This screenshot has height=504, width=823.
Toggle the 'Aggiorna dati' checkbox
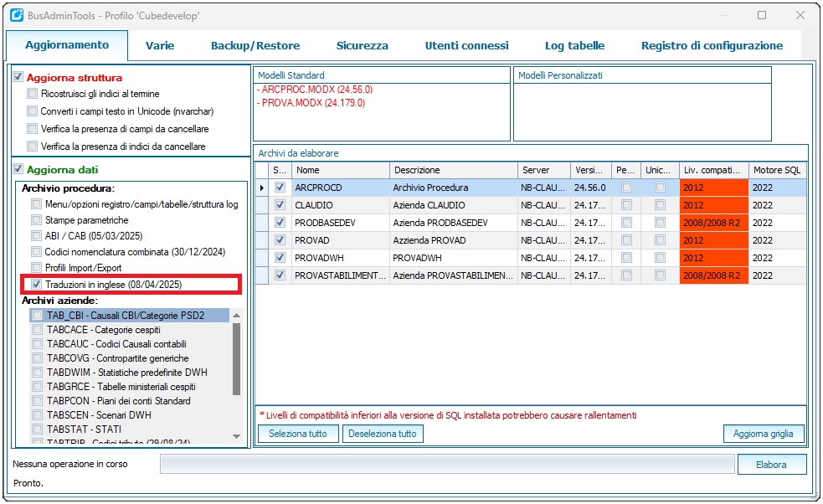click(x=19, y=170)
